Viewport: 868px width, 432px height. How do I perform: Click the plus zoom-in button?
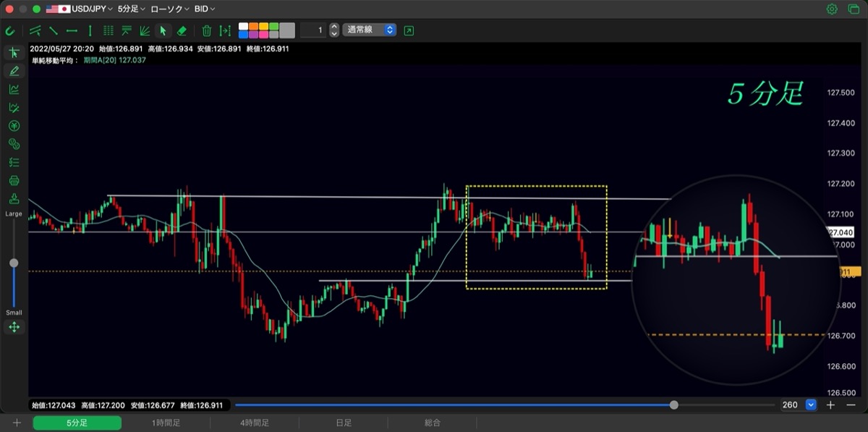tap(831, 405)
